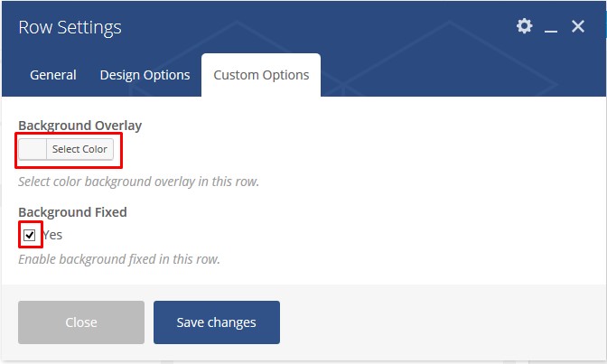Screen dimensions: 607x364
Task: Click the Background Overlay heading
Action: pyautogui.click(x=79, y=126)
